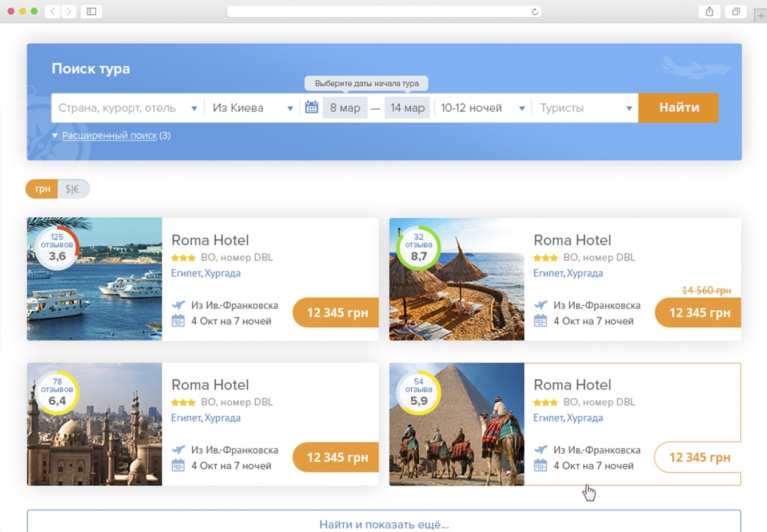767x532 pixels.
Task: Open the browser tabs overview icon
Action: coord(736,11)
